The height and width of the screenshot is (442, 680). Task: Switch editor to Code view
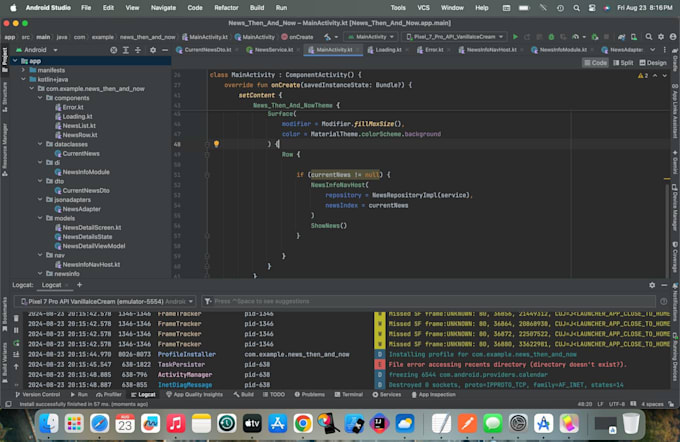tap(595, 63)
